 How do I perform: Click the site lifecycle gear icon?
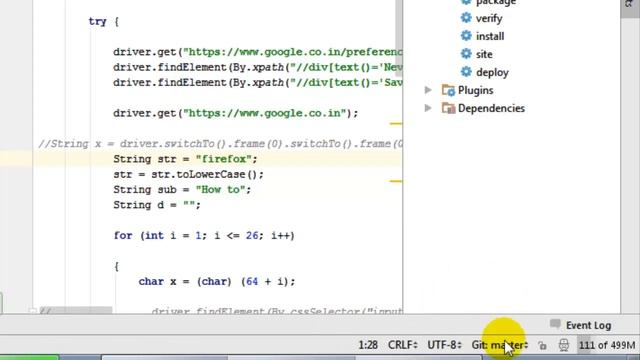tap(466, 53)
